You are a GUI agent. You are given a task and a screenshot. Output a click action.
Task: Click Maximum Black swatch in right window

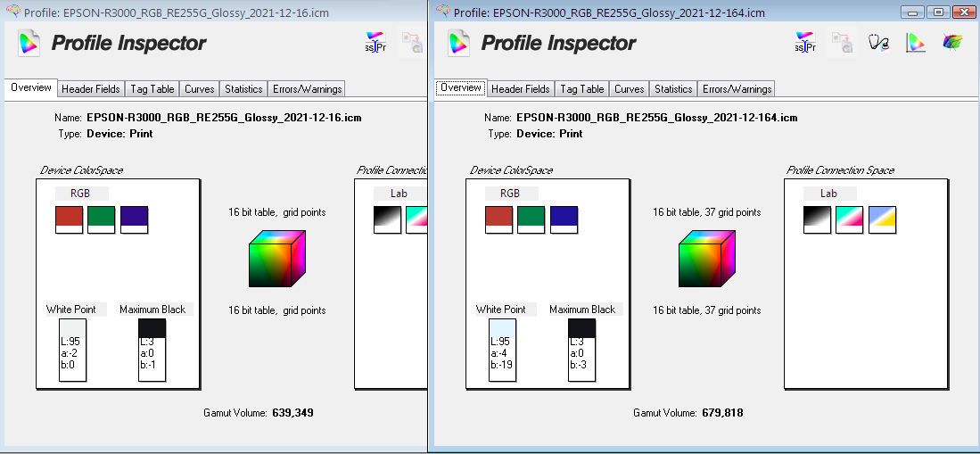point(582,350)
